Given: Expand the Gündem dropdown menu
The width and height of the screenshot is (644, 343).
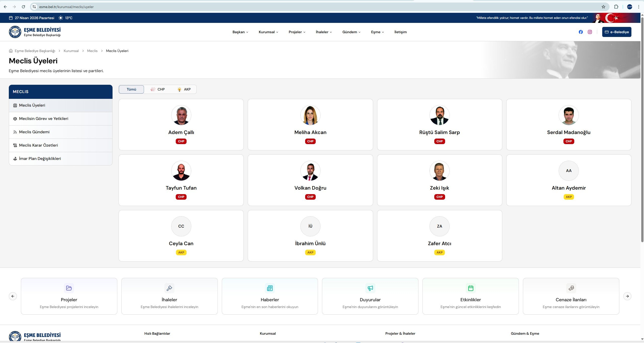Looking at the screenshot, I should tap(351, 32).
